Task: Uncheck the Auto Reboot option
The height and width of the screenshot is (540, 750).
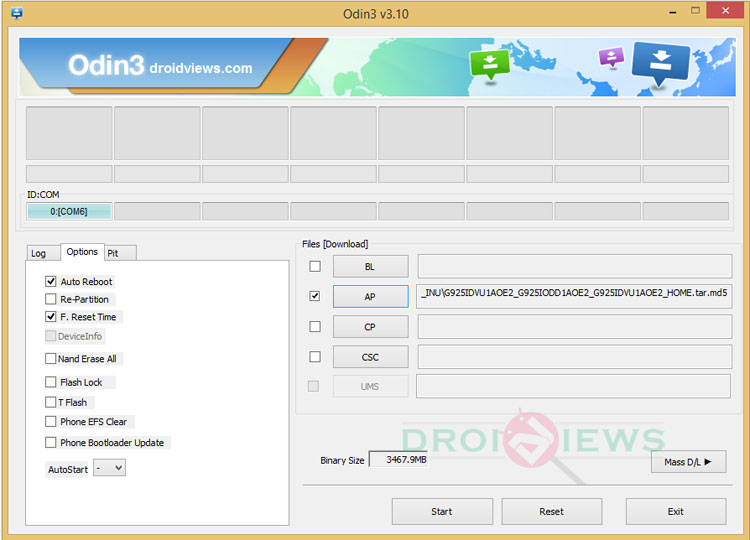Action: click(x=51, y=281)
